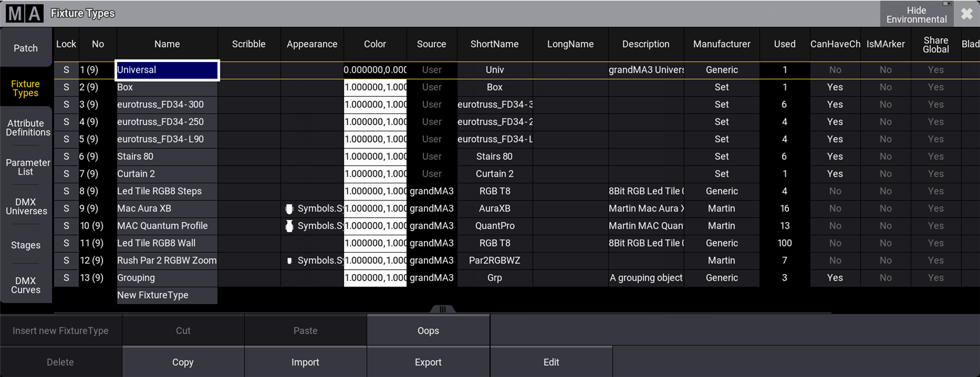Click the Import button
This screenshot has width=980, height=377.
[306, 362]
